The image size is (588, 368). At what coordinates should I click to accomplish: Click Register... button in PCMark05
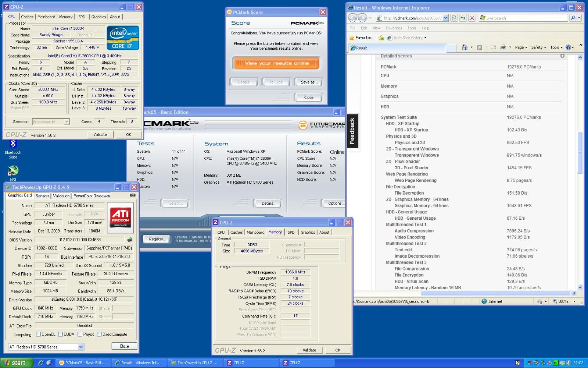tap(157, 239)
